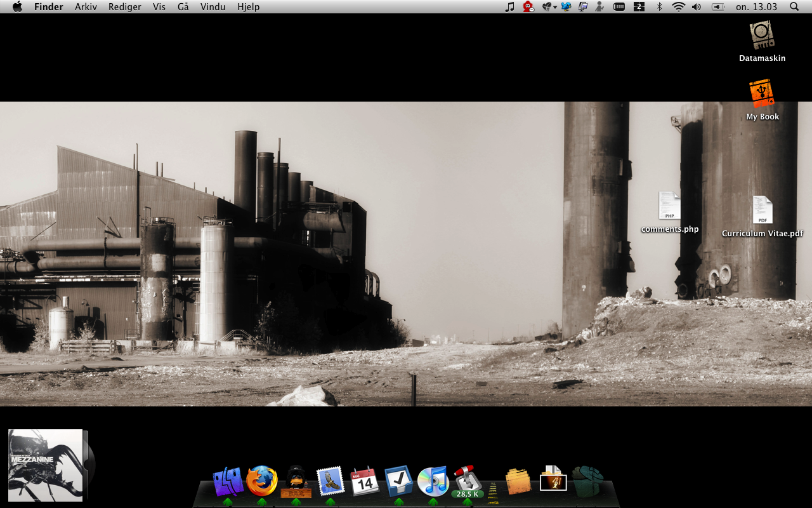
Task: Open Things checkmark app in the dock
Action: point(399,481)
